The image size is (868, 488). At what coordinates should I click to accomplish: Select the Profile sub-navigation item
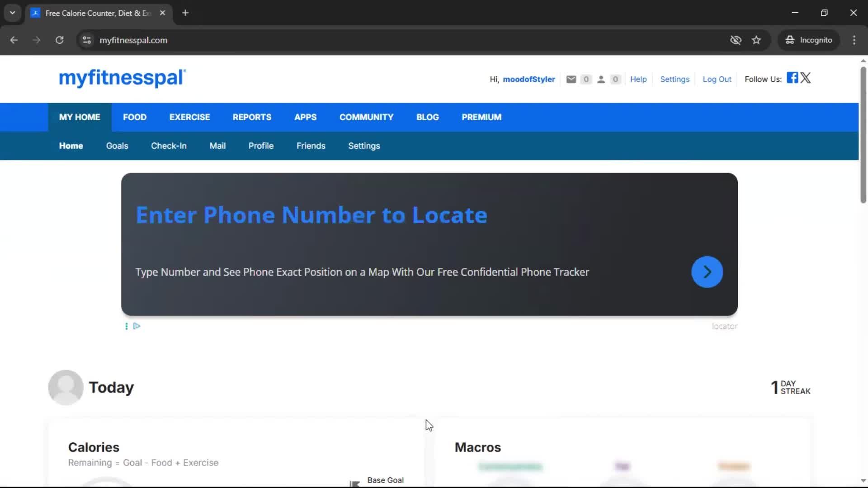(x=261, y=146)
